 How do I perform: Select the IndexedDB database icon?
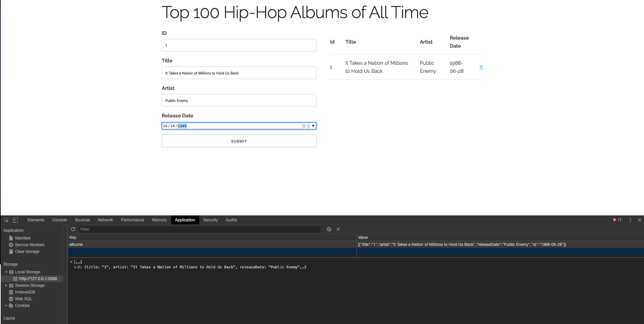click(x=11, y=292)
